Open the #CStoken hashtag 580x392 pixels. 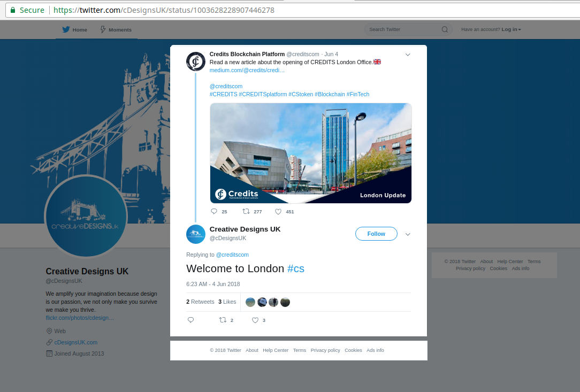click(301, 94)
